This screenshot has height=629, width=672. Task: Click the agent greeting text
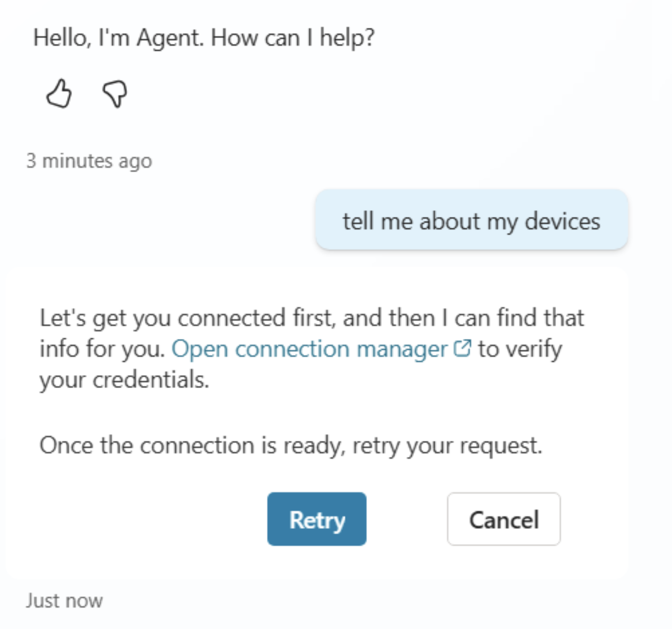tap(205, 37)
